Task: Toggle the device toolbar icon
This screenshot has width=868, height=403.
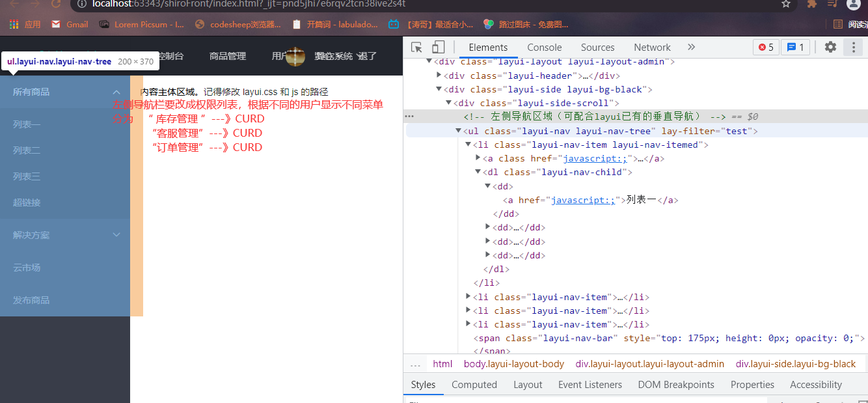Action: (x=438, y=47)
